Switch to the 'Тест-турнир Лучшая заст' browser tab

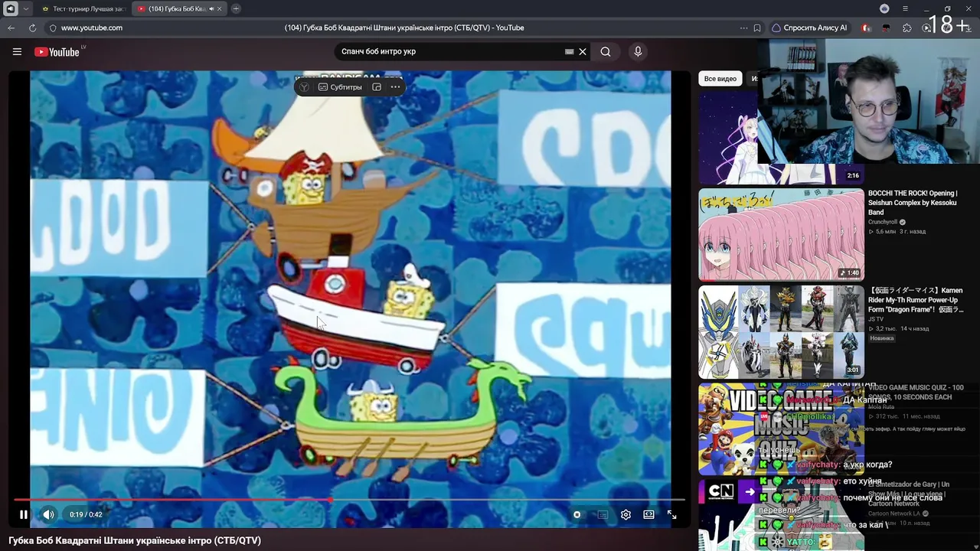[x=84, y=8]
